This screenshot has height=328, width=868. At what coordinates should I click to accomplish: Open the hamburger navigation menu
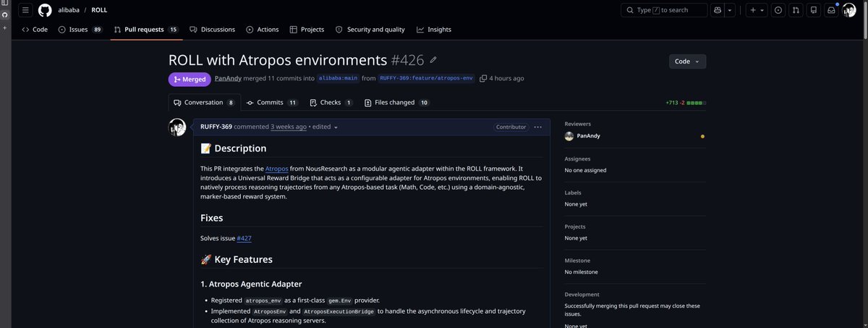tap(25, 10)
